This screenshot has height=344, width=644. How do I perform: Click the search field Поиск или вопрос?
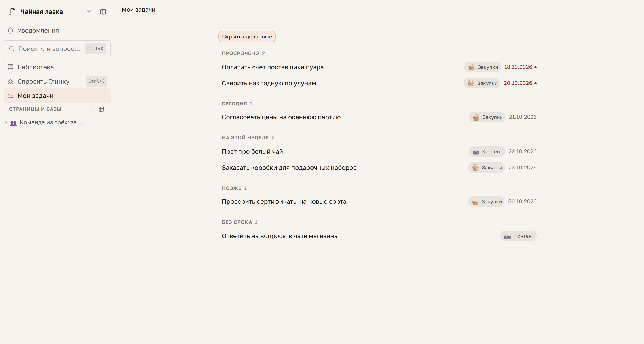click(57, 49)
